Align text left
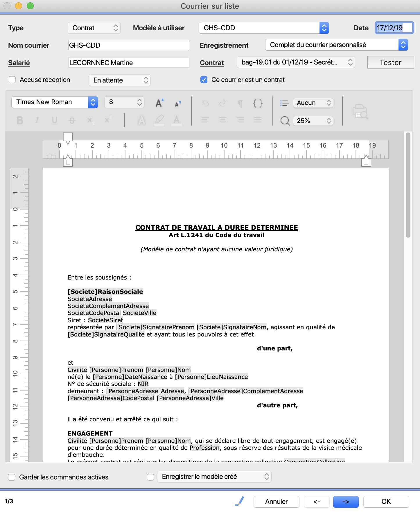Viewport: 420px width, 512px height. point(205,120)
